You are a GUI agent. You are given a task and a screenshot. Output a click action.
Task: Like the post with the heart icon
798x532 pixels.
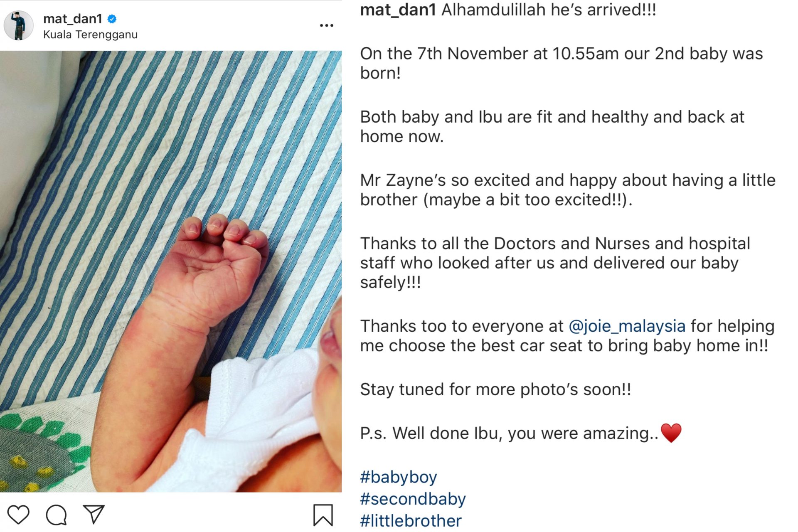tap(19, 515)
